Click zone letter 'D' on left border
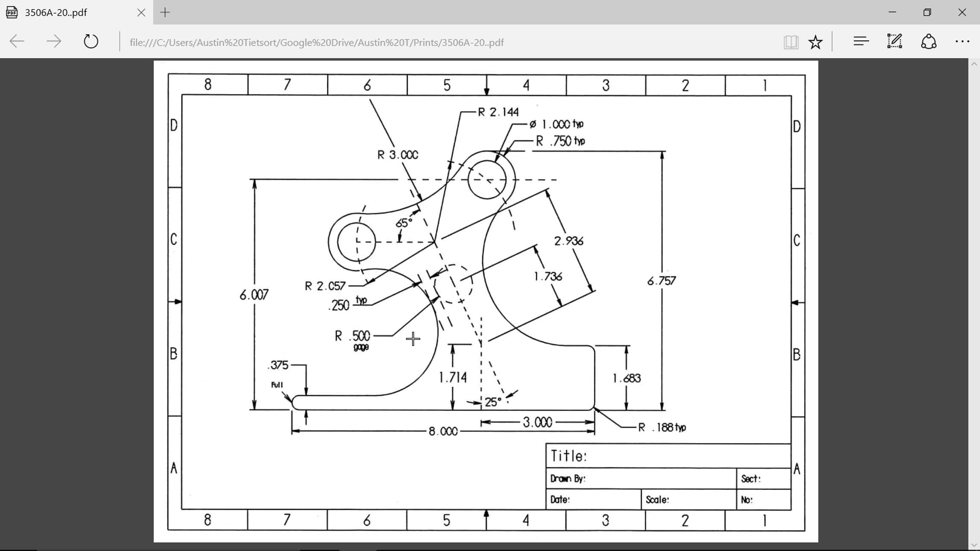Screen dimensions: 980x551 tap(174, 125)
